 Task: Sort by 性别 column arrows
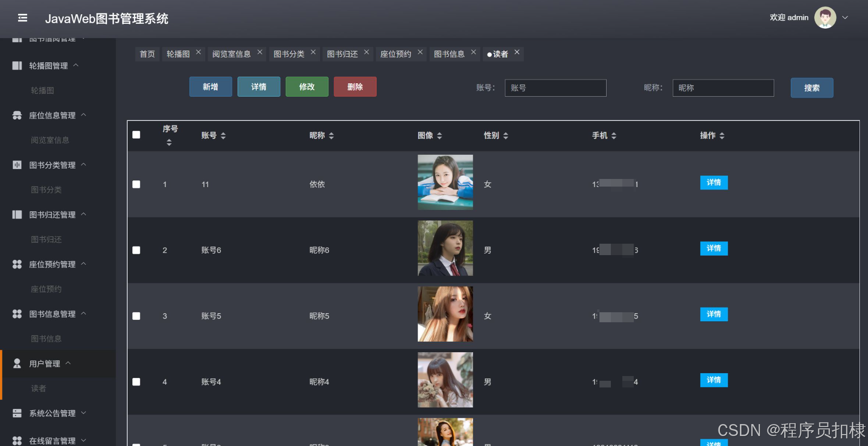(x=506, y=136)
